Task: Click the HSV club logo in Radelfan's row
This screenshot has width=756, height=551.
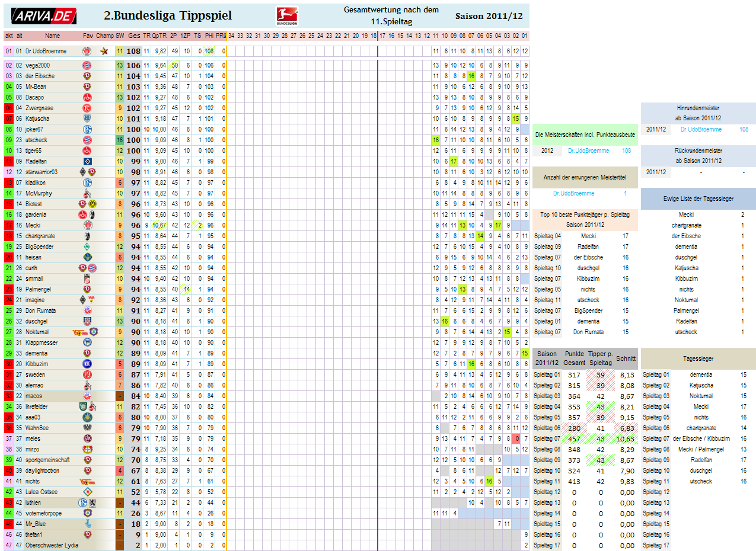Action: [87, 162]
